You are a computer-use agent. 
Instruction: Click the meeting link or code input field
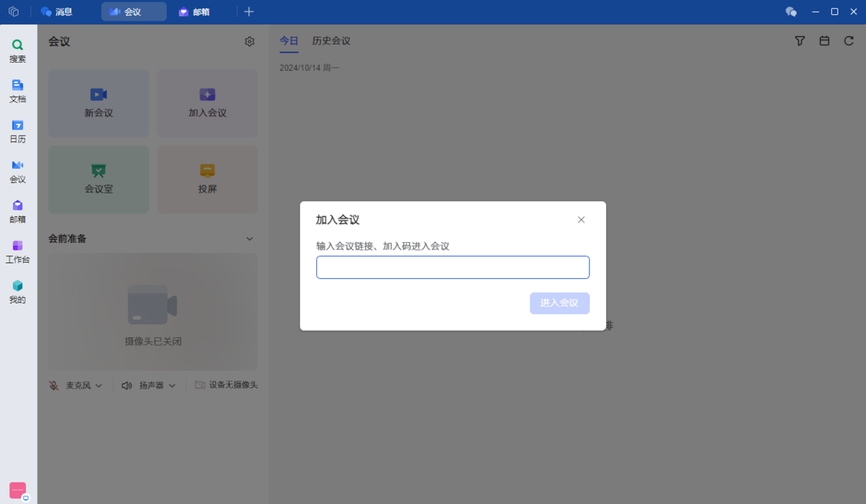[x=452, y=268]
